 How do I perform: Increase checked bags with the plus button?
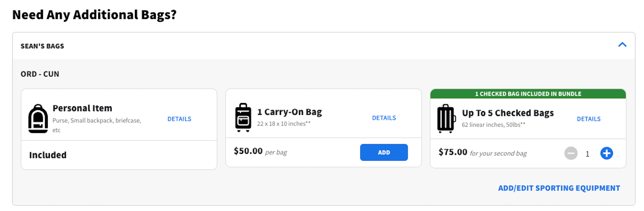tap(606, 153)
